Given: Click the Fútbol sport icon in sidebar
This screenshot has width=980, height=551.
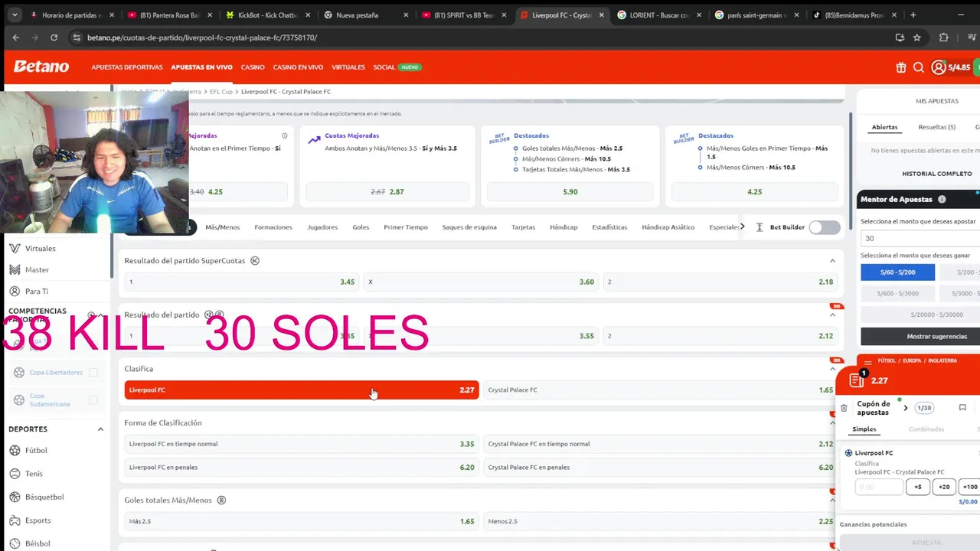Looking at the screenshot, I should tap(15, 451).
